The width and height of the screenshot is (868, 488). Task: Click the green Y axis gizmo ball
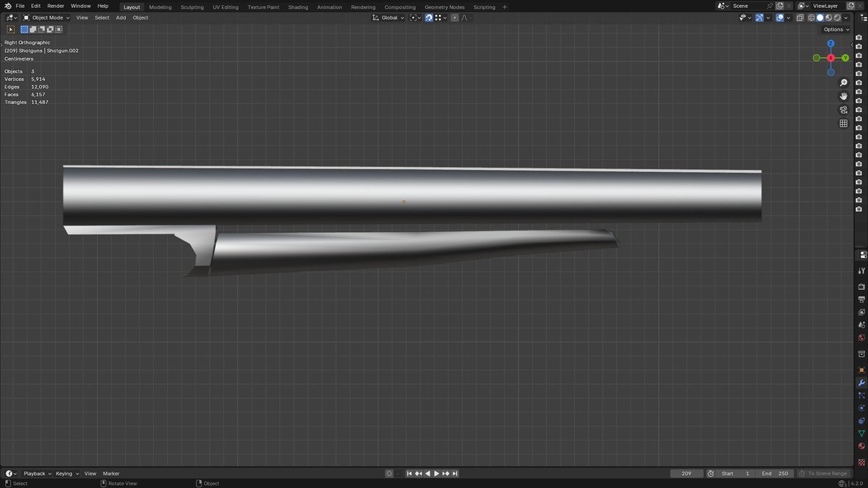coord(845,58)
